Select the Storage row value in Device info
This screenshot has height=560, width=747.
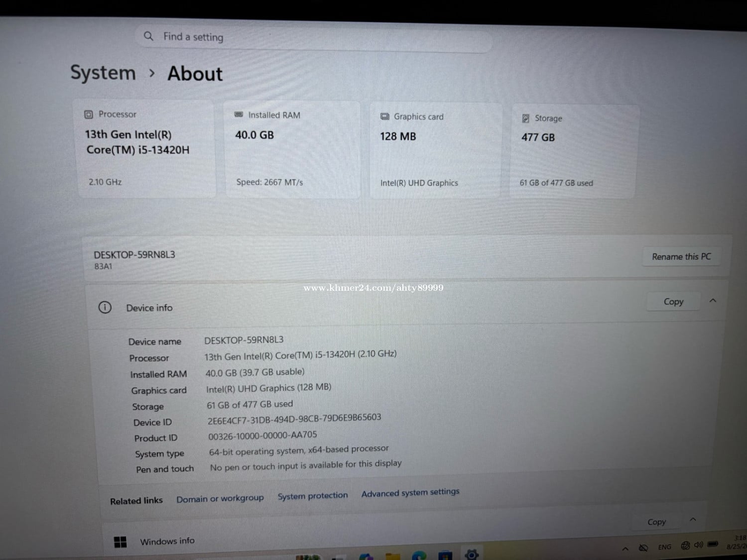pyautogui.click(x=250, y=405)
